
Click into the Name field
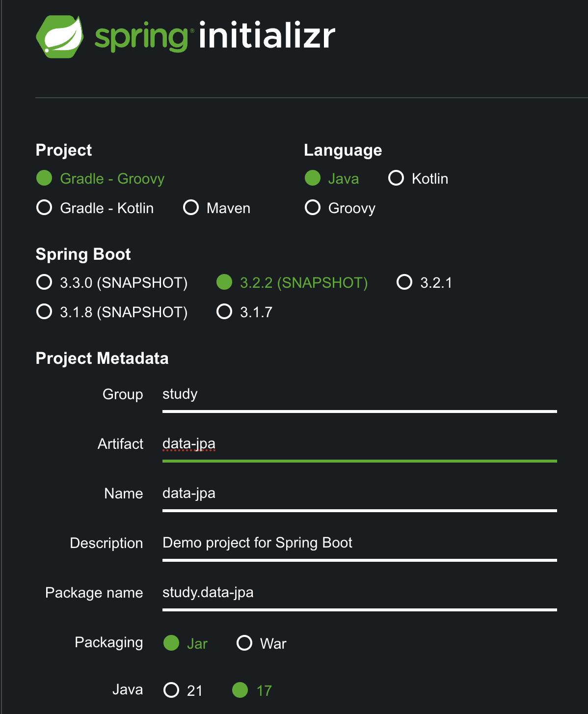pyautogui.click(x=359, y=494)
